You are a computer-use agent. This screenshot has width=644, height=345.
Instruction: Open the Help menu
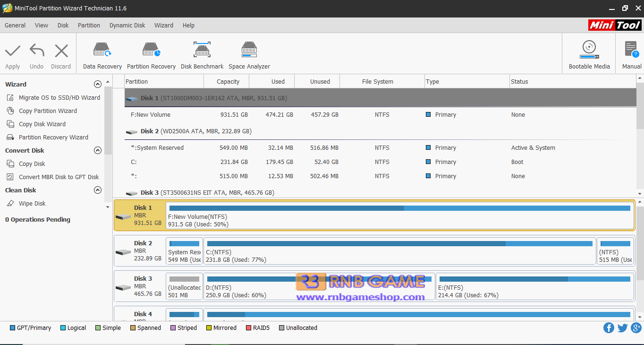tap(188, 26)
